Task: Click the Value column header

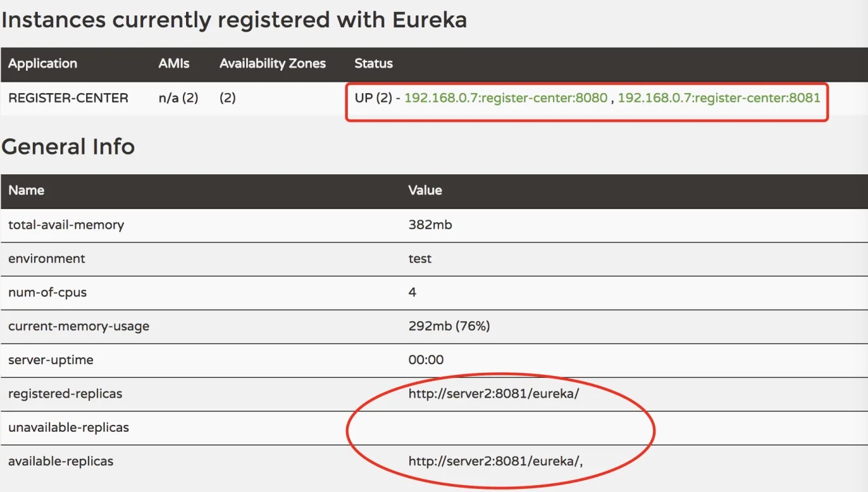Action: pyautogui.click(x=425, y=190)
